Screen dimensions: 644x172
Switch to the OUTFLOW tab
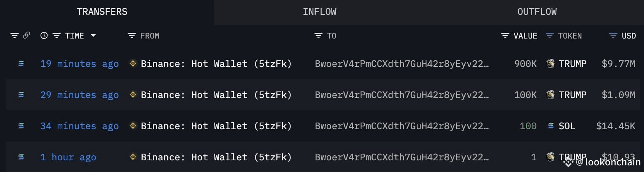[537, 12]
